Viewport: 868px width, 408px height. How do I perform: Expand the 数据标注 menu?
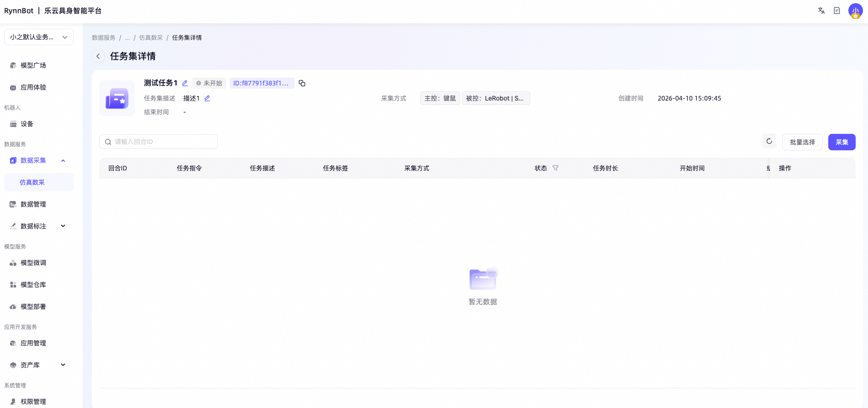pos(63,226)
